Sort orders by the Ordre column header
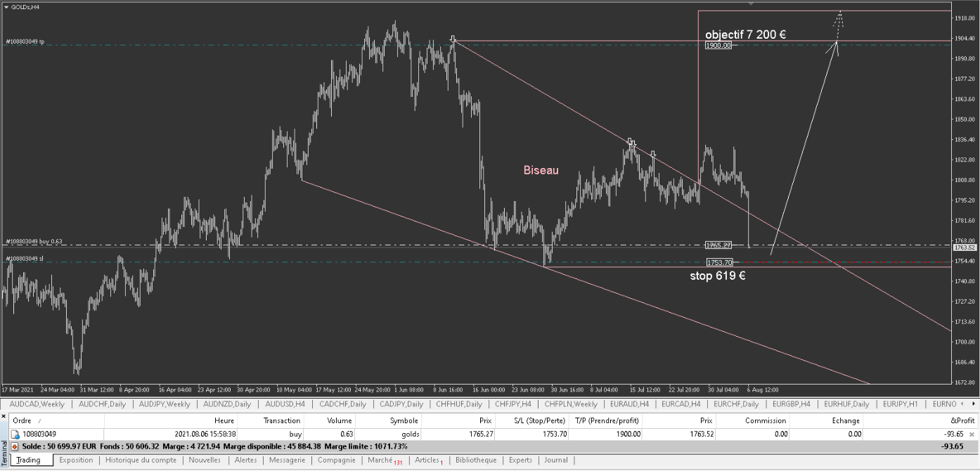 [58, 420]
